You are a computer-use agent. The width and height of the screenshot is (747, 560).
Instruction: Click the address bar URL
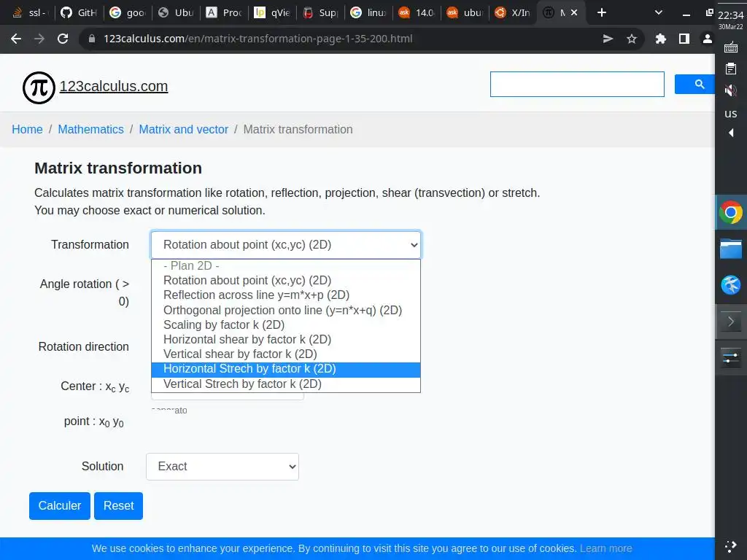258,39
